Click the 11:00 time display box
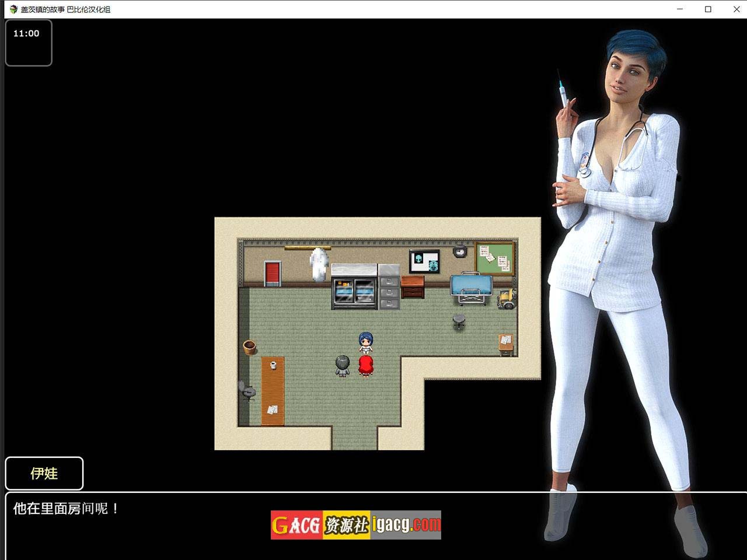Screen dimensions: 747x560 click(29, 43)
